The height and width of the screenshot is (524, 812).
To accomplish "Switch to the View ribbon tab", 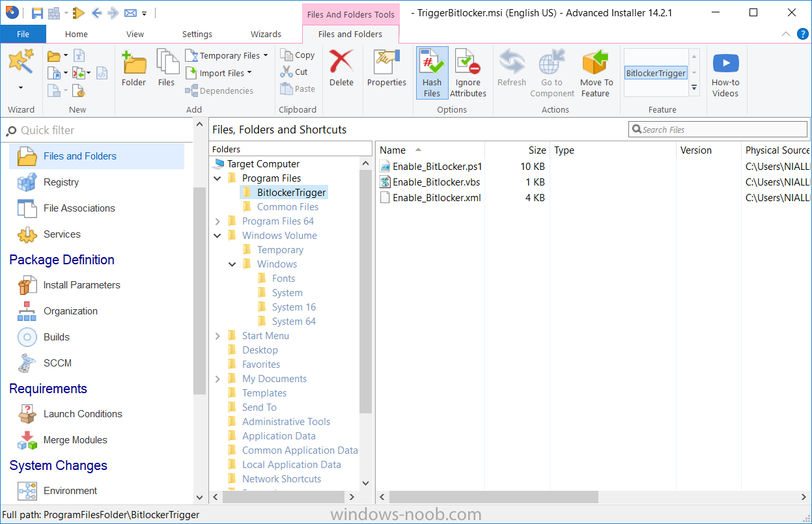I will pos(135,34).
